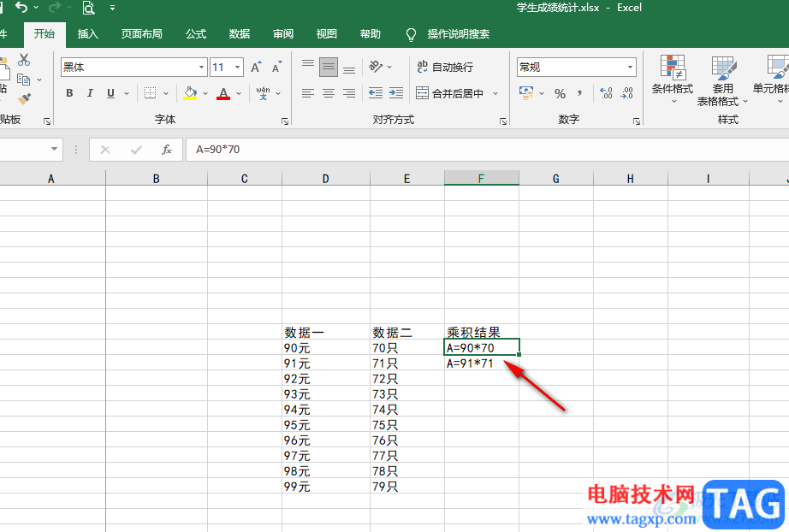
Task: Expand the 合并后居中 dropdown arrow
Action: (495, 93)
